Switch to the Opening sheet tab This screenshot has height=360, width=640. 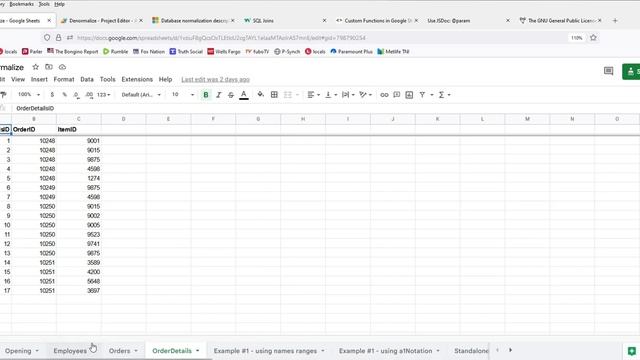coord(18,351)
